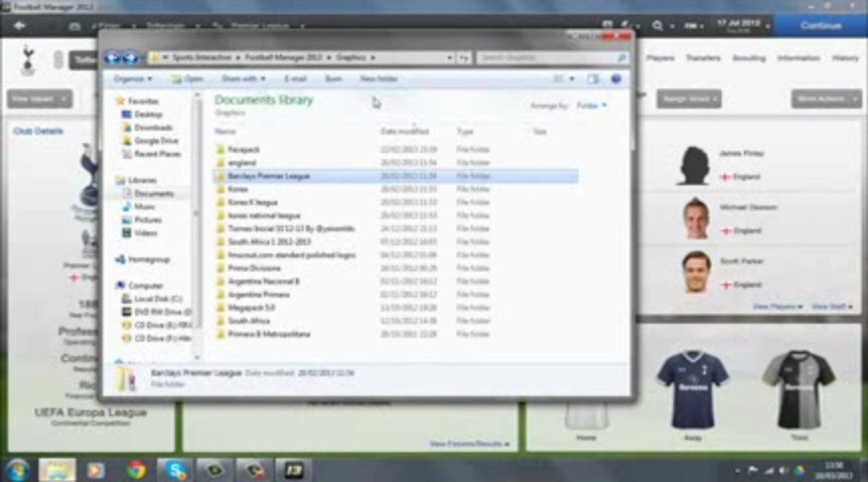868x482 pixels.
Task: Go forward in Explorer navigation
Action: [129, 58]
